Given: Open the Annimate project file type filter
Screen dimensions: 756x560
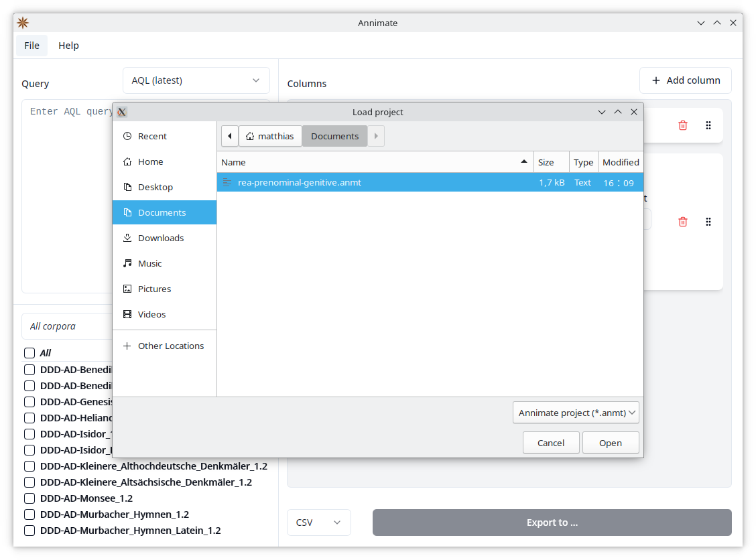Looking at the screenshot, I should tap(576, 413).
